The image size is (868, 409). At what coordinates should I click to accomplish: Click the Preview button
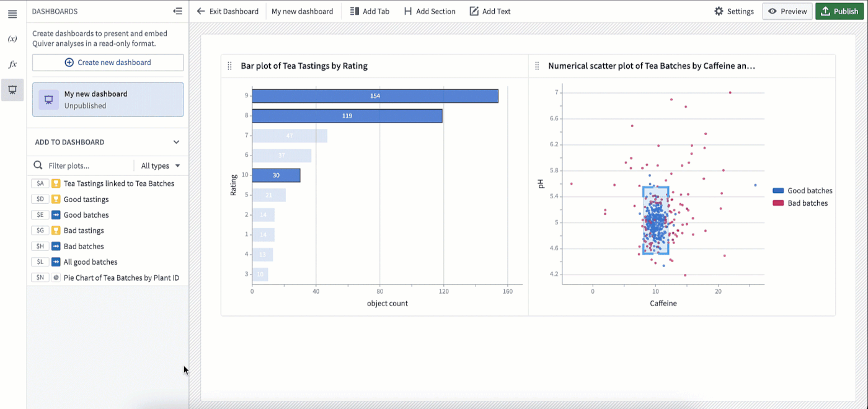(x=787, y=11)
